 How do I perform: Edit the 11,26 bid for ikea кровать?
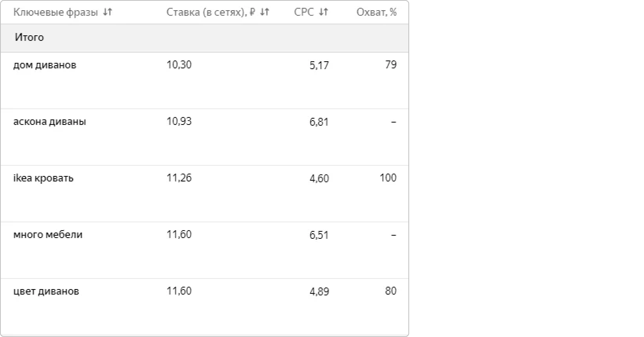179,178
